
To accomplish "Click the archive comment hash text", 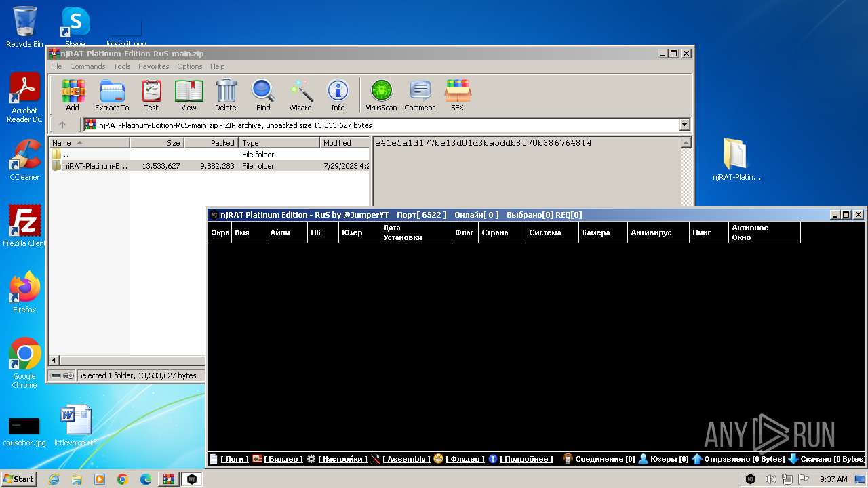I will click(x=483, y=143).
